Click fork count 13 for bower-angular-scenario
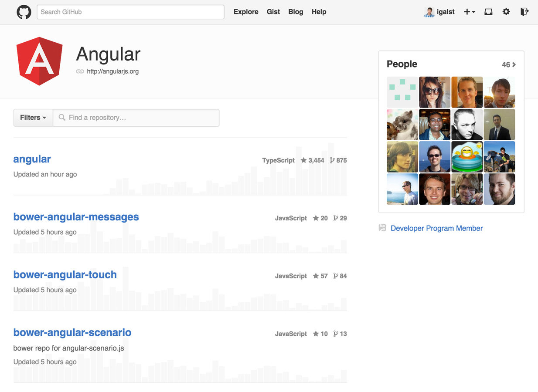The image size is (538, 392). point(340,334)
